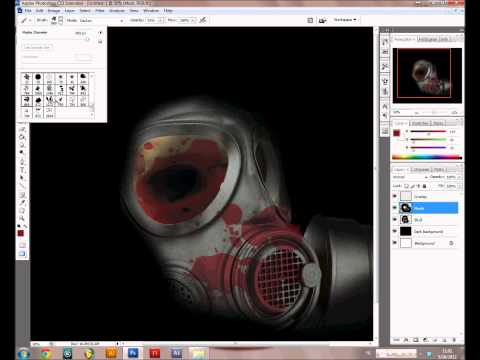The image size is (480, 360).
Task: Hide the bottom Background layer
Action: point(395,243)
